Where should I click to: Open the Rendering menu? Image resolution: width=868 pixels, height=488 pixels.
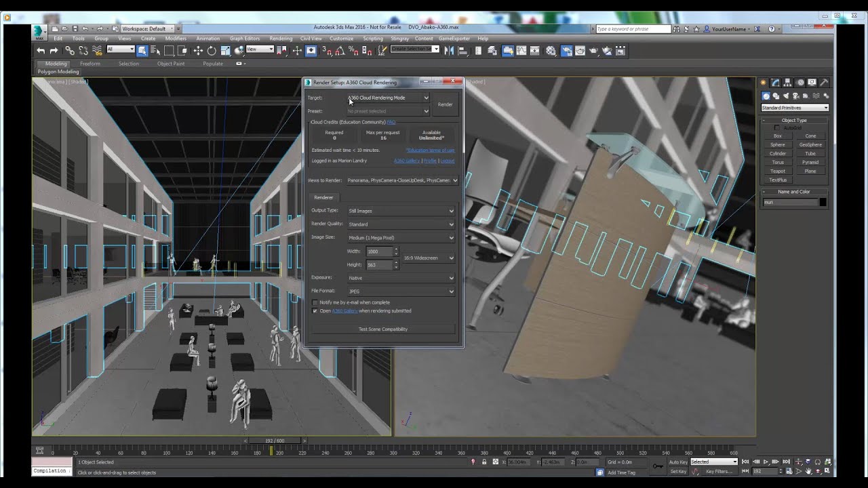tap(281, 39)
